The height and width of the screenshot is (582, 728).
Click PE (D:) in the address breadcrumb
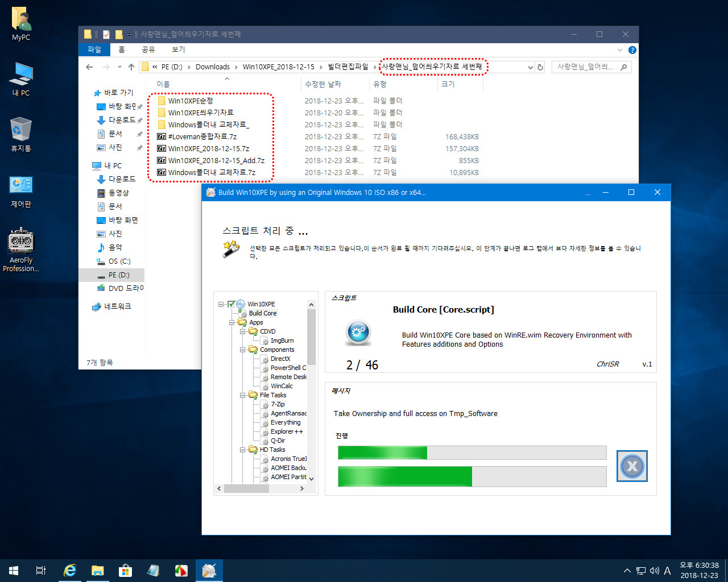coord(172,67)
